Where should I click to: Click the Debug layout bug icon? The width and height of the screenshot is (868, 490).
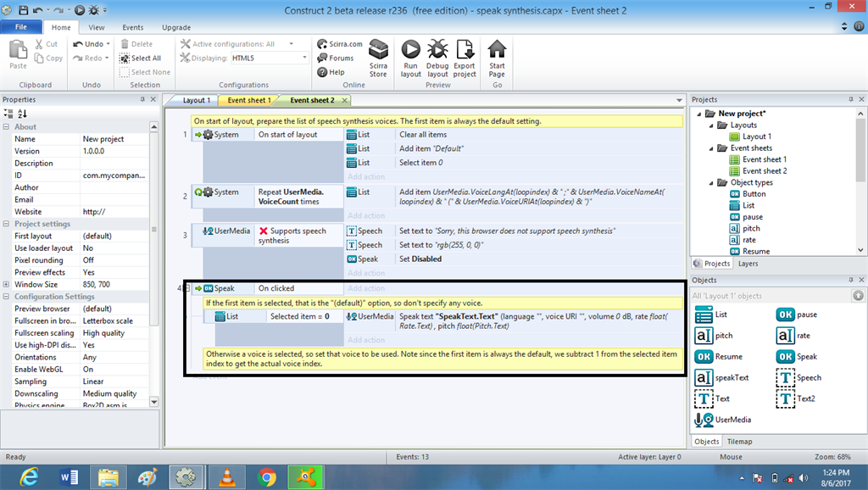point(437,49)
